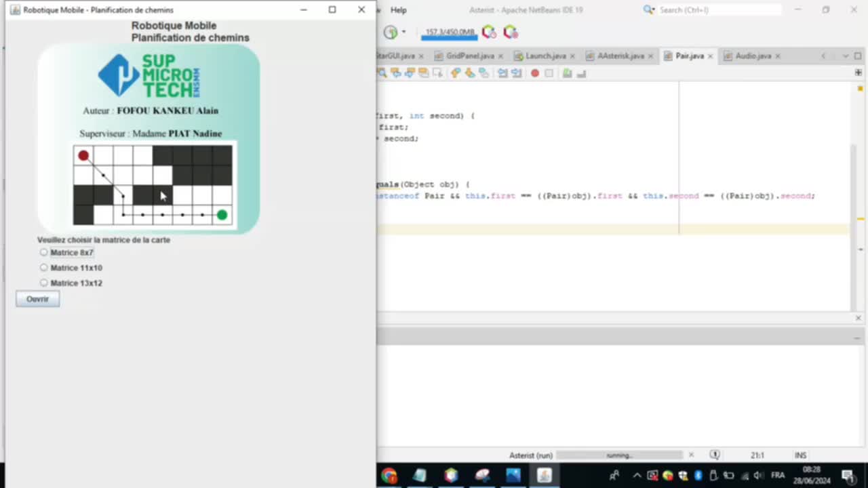Click Toggle Bookmark editor icon
This screenshot has height=488, width=868.
pyautogui.click(x=484, y=73)
